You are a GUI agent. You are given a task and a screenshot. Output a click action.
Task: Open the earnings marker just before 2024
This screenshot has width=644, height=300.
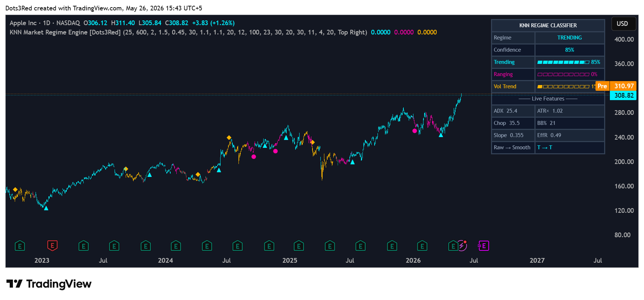146,246
